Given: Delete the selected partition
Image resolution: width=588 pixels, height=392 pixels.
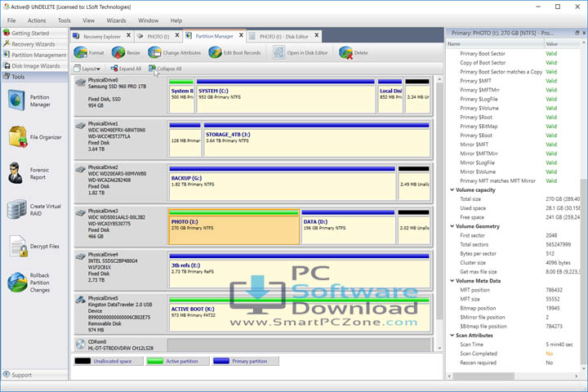Looking at the screenshot, I should 354,53.
